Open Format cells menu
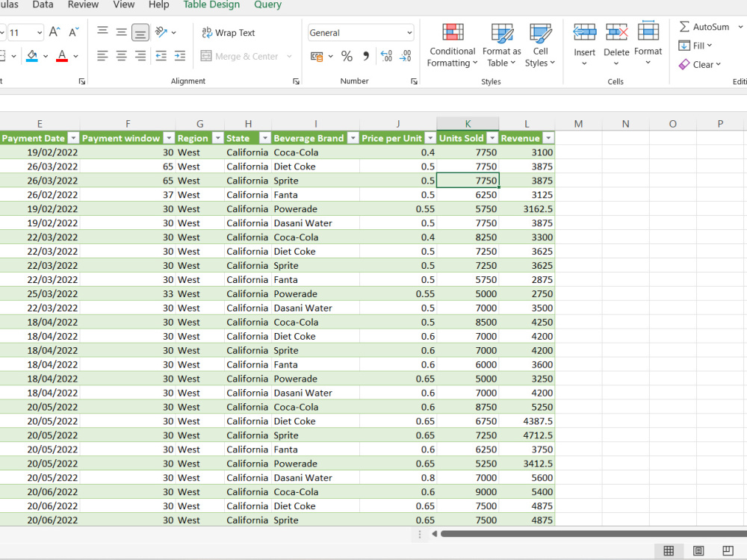Image resolution: width=747 pixels, height=560 pixels. tap(648, 44)
